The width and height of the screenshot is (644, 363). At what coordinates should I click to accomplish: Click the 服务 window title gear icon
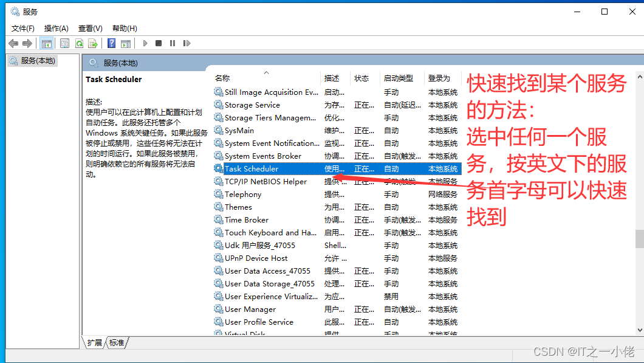point(15,12)
